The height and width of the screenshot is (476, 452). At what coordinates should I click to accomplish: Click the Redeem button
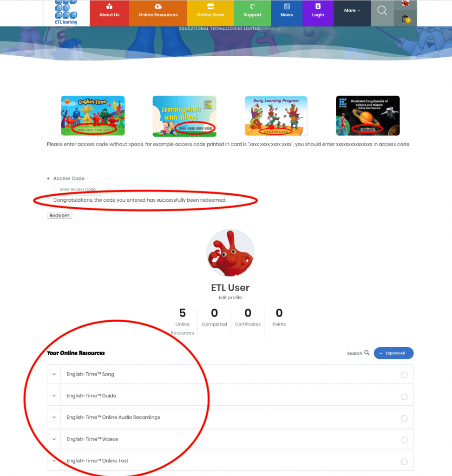59,216
